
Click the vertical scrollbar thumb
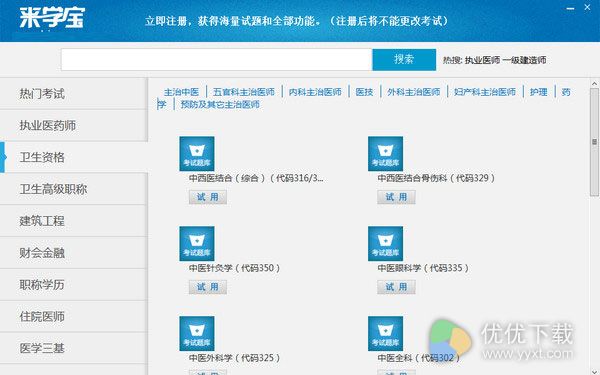pos(594,142)
